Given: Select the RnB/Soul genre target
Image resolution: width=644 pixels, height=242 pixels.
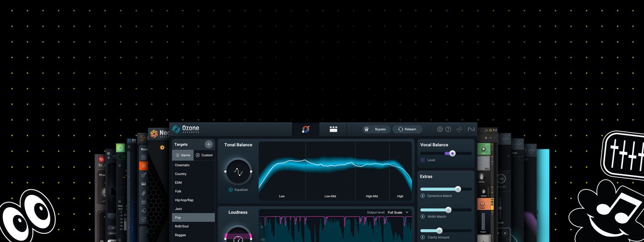Looking at the screenshot, I should 193,226.
